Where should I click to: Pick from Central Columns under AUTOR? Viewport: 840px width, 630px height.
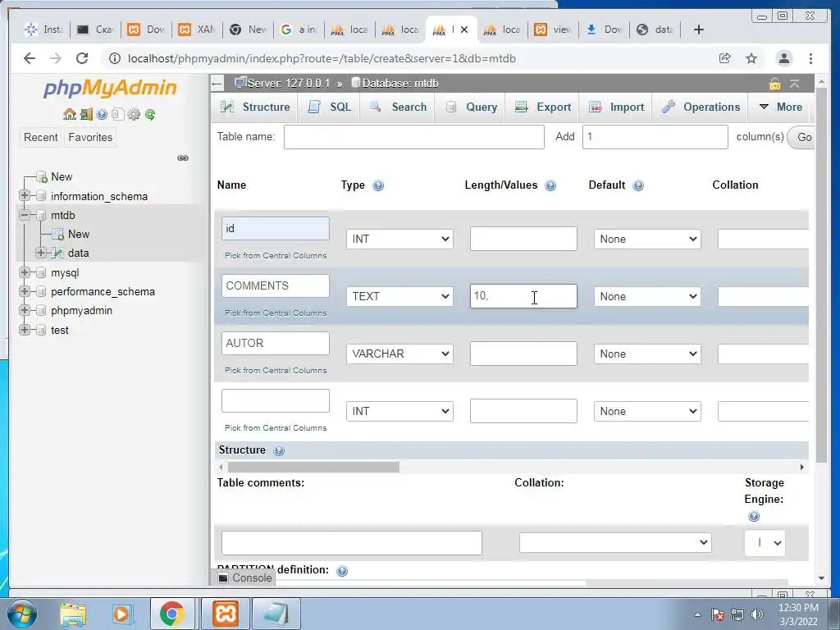click(x=276, y=370)
